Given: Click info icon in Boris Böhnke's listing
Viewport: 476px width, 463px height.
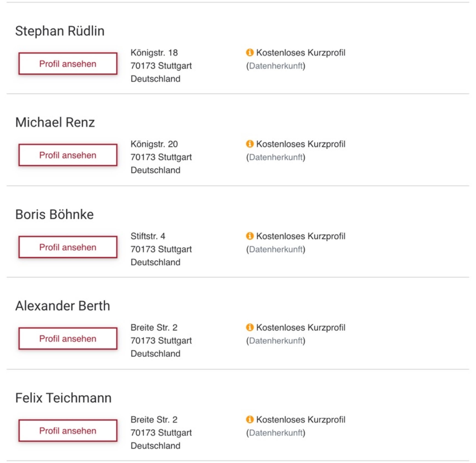Looking at the screenshot, I should tap(249, 236).
